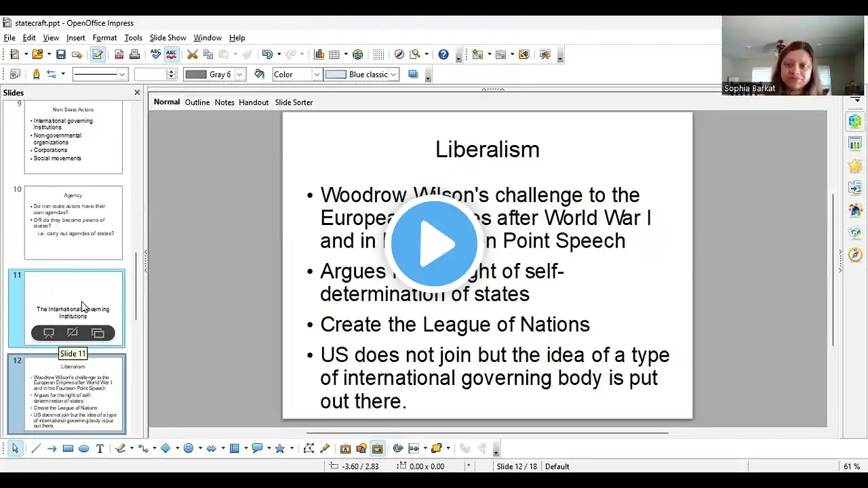Toggle Edit File mode
Image resolution: width=868 pixels, height=488 pixels.
(98, 55)
